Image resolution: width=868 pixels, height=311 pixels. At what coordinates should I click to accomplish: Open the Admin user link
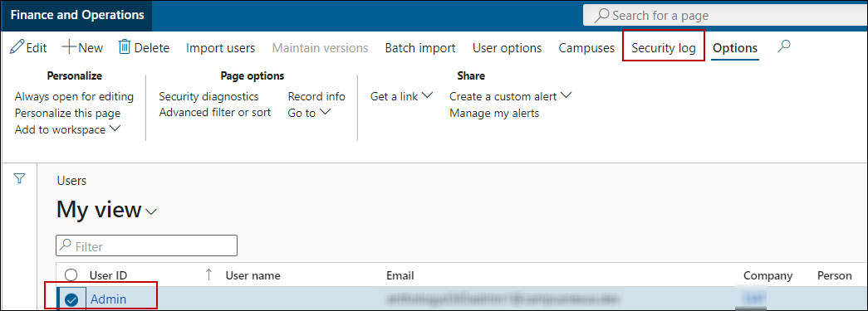point(109,299)
